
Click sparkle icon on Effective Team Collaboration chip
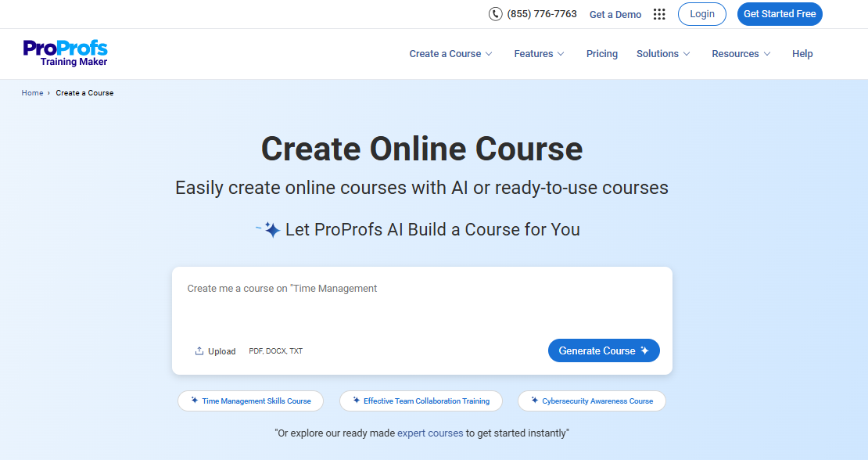point(356,401)
